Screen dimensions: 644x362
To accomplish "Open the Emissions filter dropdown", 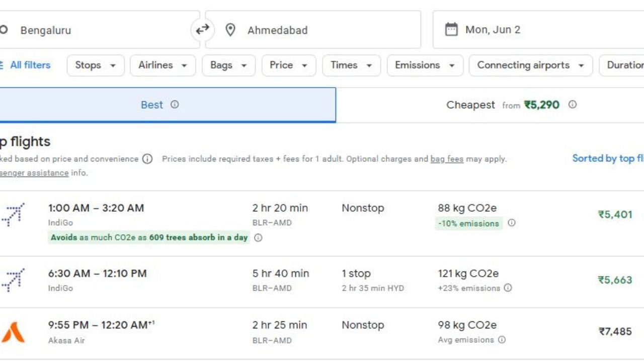I will pos(424,65).
